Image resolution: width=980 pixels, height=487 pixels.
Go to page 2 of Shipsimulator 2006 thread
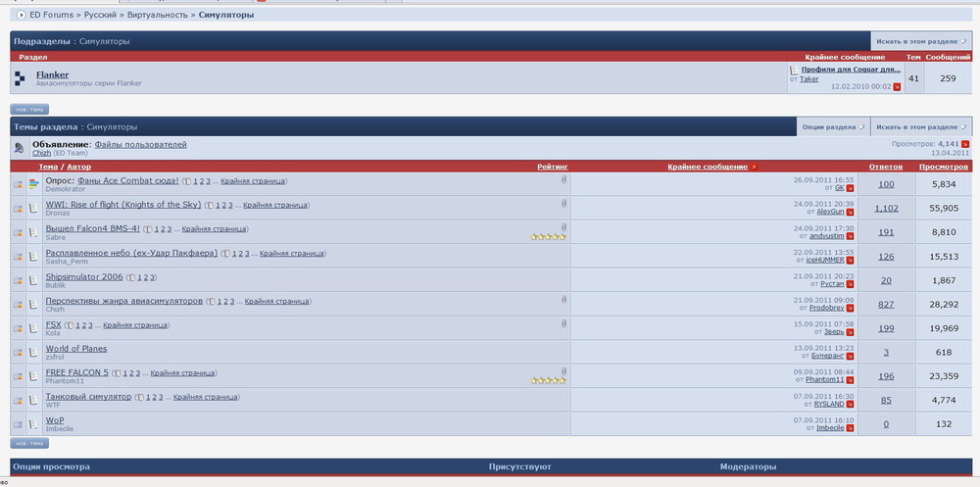145,277
